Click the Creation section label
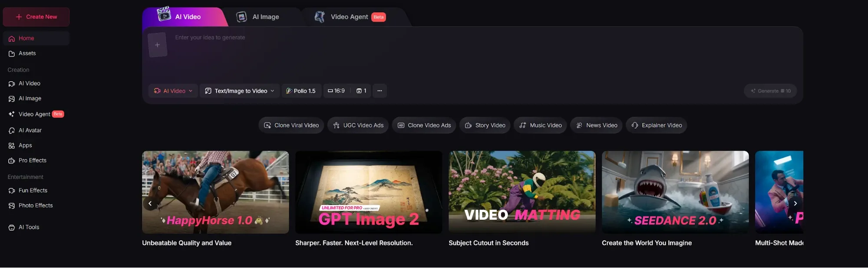868x268 pixels. (x=18, y=70)
